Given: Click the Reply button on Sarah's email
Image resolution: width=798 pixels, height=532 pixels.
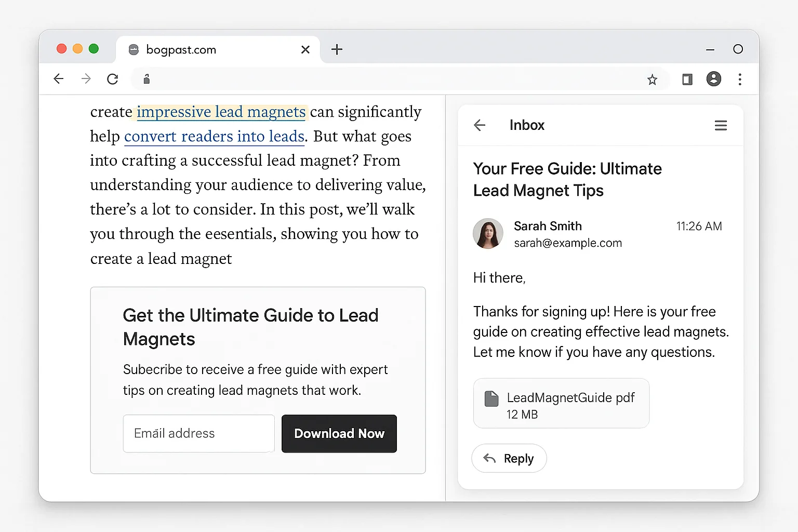Looking at the screenshot, I should (509, 458).
